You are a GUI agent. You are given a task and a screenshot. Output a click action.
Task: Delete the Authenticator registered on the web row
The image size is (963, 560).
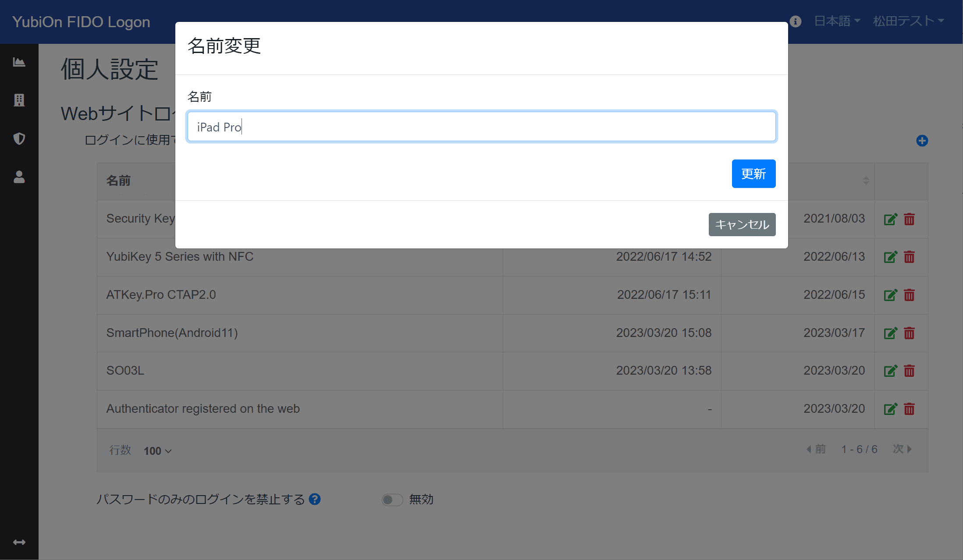(x=910, y=409)
